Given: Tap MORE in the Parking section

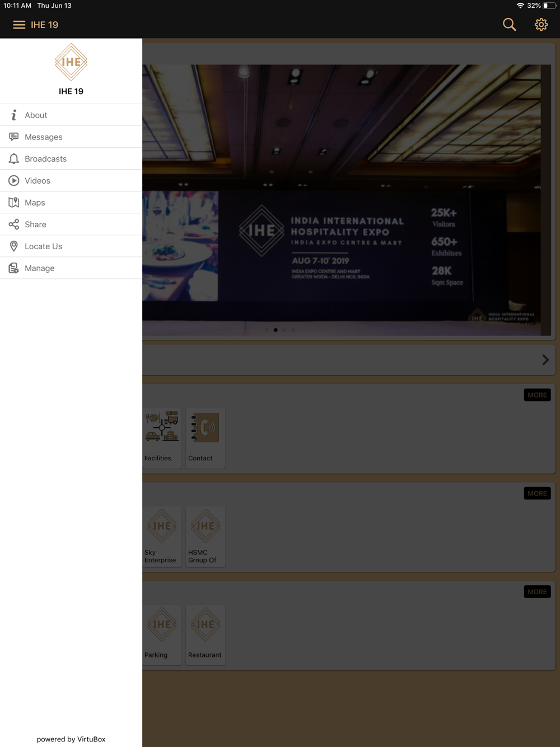Looking at the screenshot, I should coord(537,592).
